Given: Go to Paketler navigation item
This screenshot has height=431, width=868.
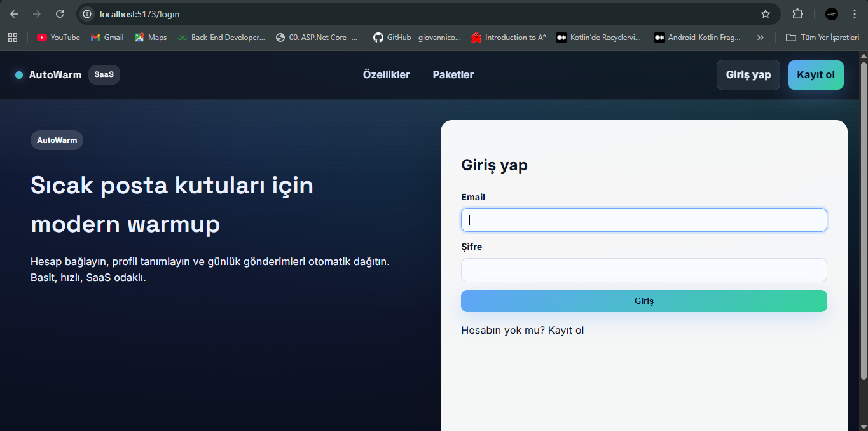Looking at the screenshot, I should pyautogui.click(x=453, y=75).
